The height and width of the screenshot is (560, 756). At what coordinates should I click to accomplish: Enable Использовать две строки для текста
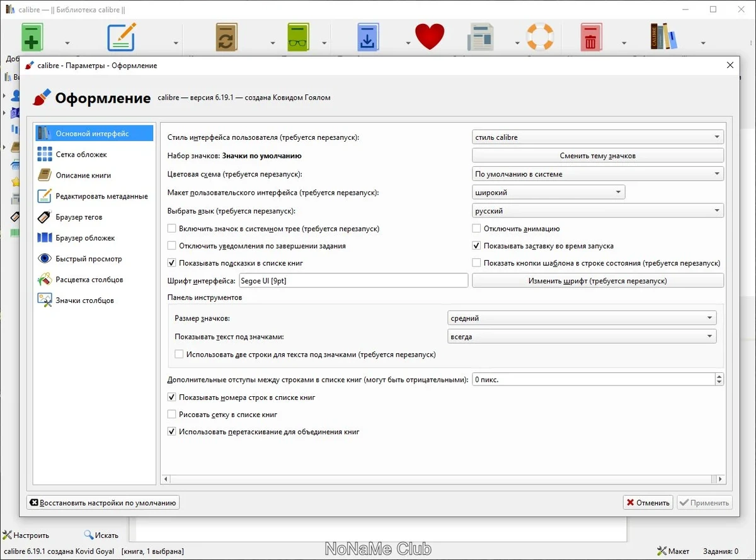[180, 354]
